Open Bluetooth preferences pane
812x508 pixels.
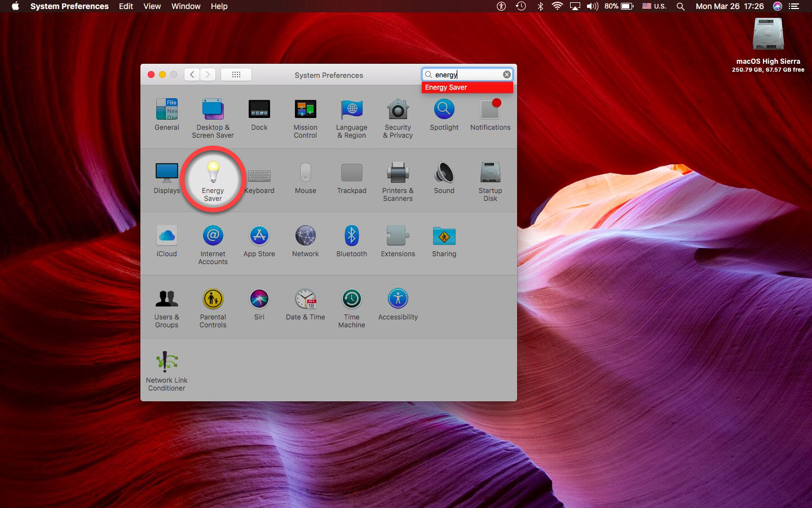pos(351,241)
